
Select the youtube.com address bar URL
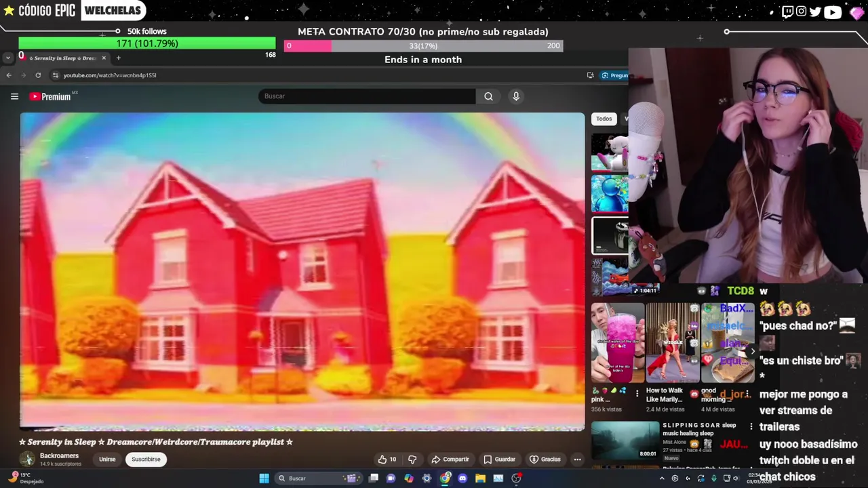[x=110, y=75]
